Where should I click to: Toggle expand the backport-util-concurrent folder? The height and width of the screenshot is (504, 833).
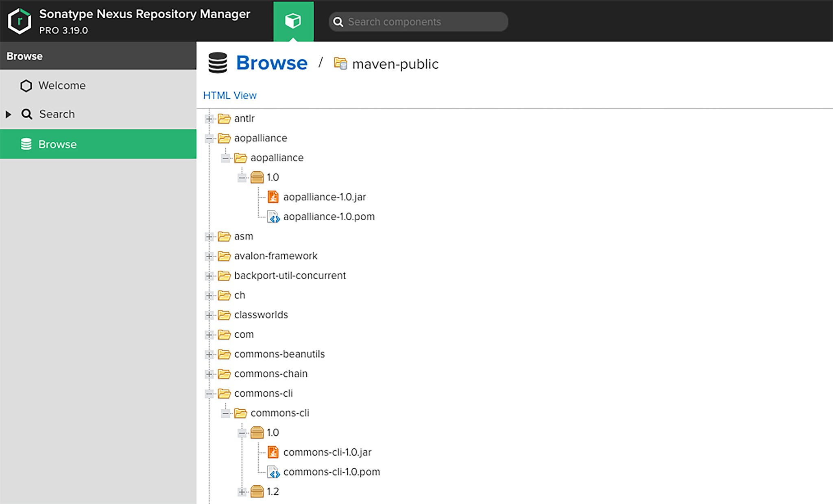click(x=209, y=275)
